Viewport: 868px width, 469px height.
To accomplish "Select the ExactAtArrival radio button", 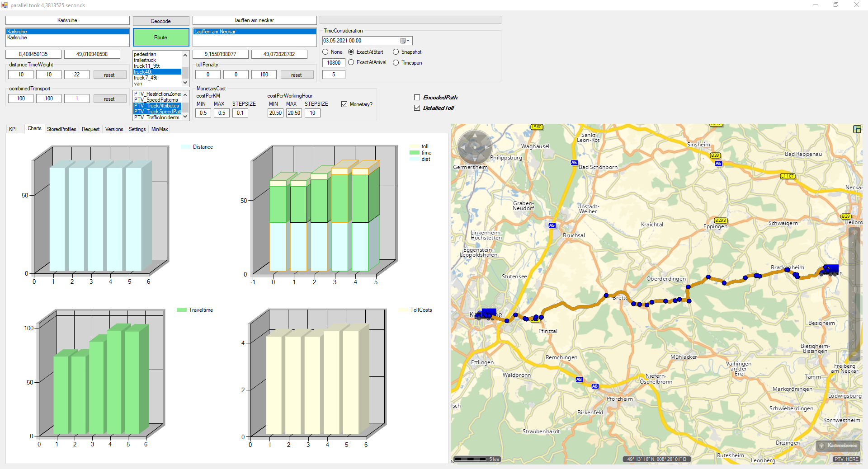I will click(351, 62).
